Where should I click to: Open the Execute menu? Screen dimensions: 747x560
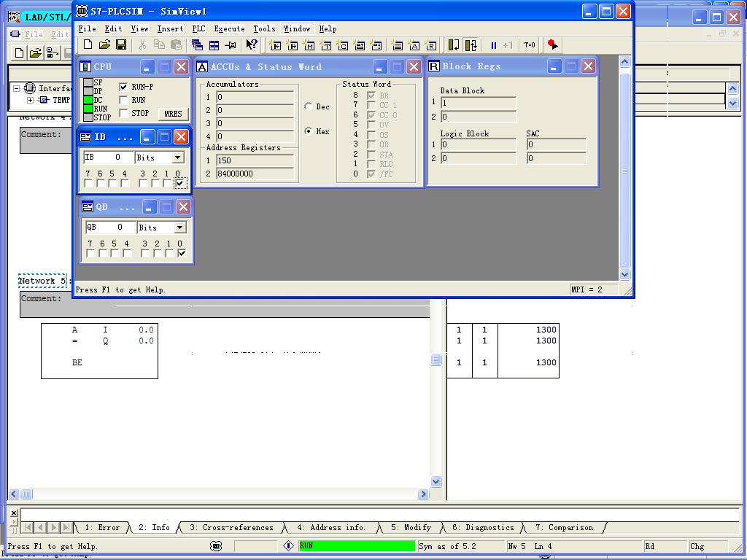(229, 28)
